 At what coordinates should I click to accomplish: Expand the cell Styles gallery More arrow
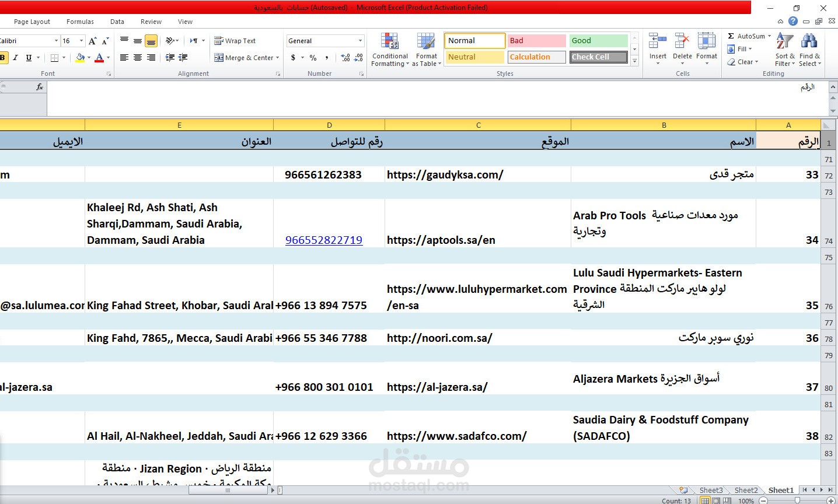point(635,60)
